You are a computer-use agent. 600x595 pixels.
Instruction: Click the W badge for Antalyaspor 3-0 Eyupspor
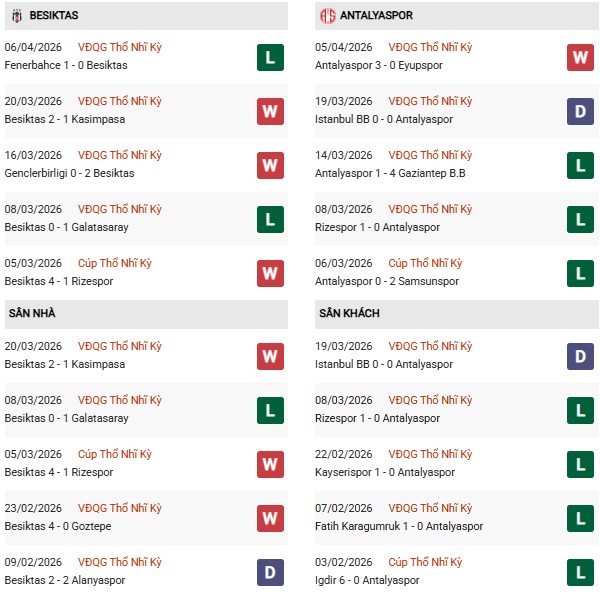point(581,57)
